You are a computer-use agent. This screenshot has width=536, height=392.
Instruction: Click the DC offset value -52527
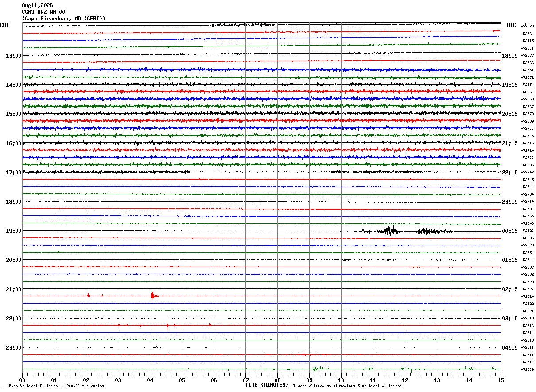tap(527, 289)
